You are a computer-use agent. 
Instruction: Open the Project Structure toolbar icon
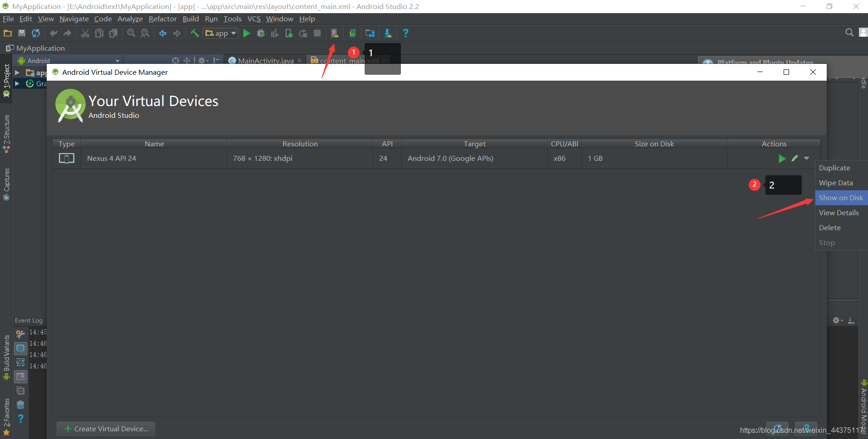click(x=370, y=33)
